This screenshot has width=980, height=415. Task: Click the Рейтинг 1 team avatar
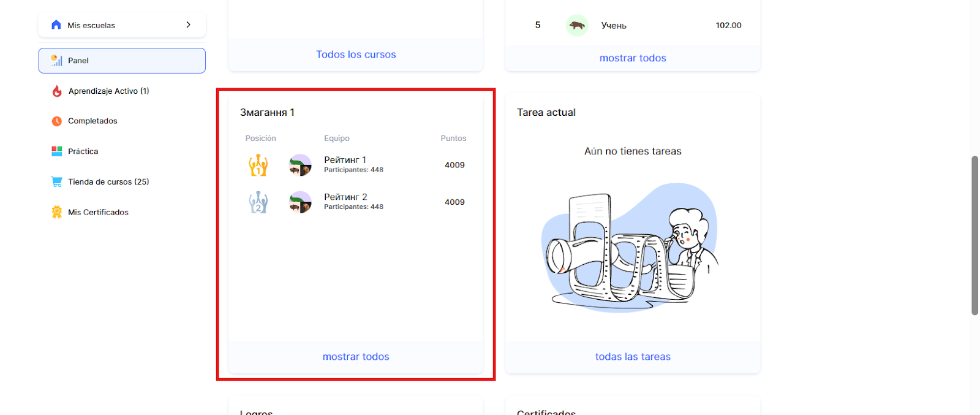point(300,165)
